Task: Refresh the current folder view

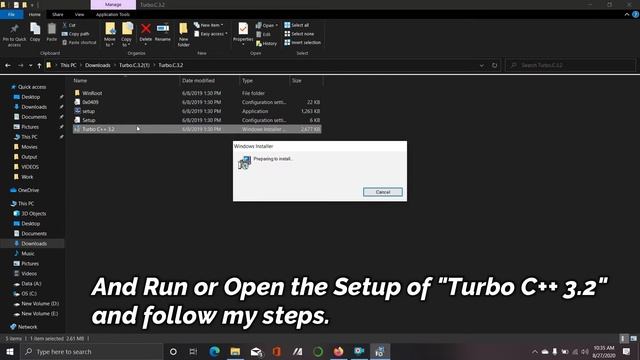Action: [x=494, y=65]
